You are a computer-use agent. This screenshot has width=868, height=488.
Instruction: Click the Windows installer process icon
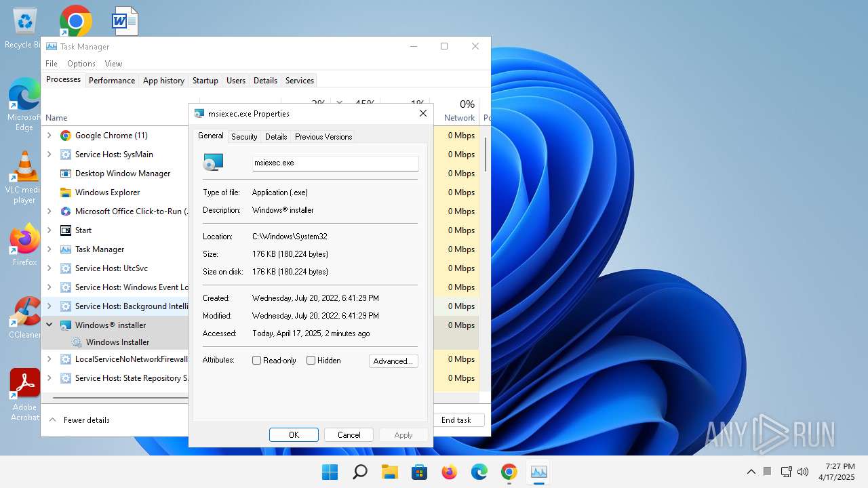66,325
